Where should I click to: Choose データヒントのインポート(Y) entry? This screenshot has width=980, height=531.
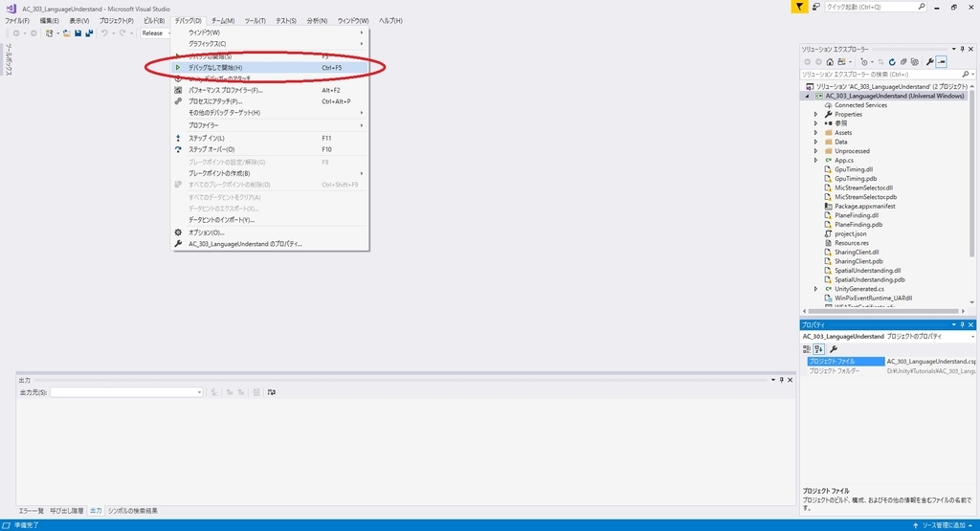270,220
